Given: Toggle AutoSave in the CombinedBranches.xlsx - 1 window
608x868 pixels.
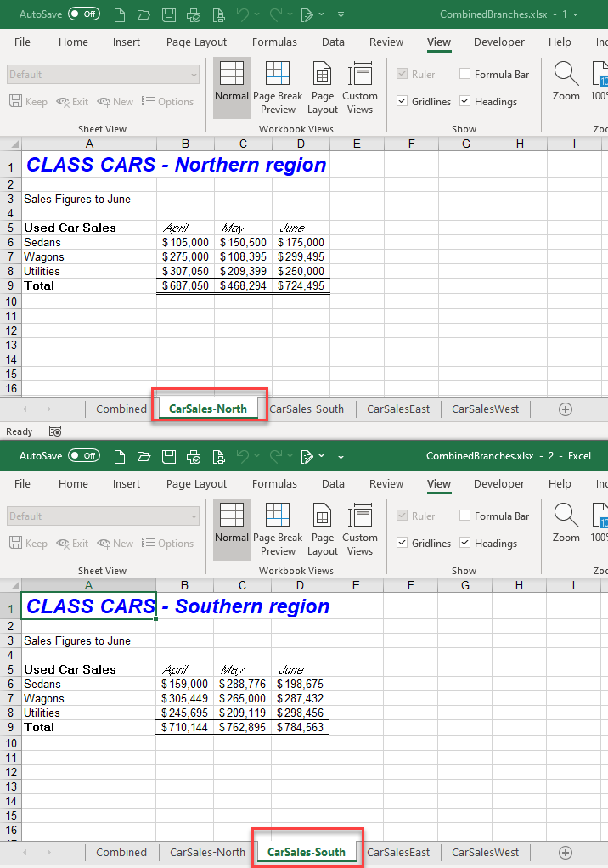Looking at the screenshot, I should (x=84, y=14).
